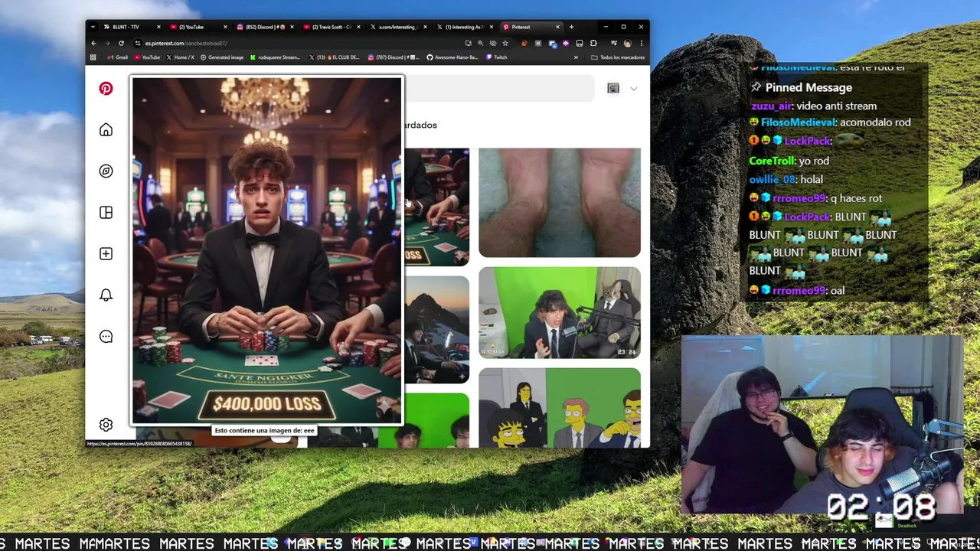Switch to the Interesting As tab
Screen dimensions: 980x551
pos(463,27)
